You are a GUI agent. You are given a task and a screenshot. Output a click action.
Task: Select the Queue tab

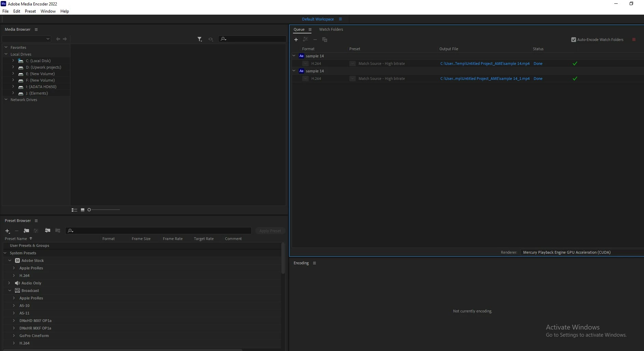click(299, 29)
